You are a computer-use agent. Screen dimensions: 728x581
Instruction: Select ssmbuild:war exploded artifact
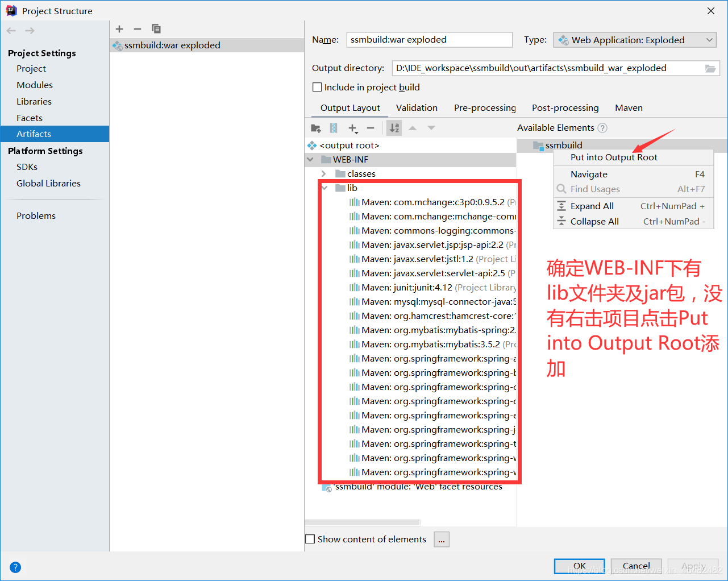pos(207,45)
